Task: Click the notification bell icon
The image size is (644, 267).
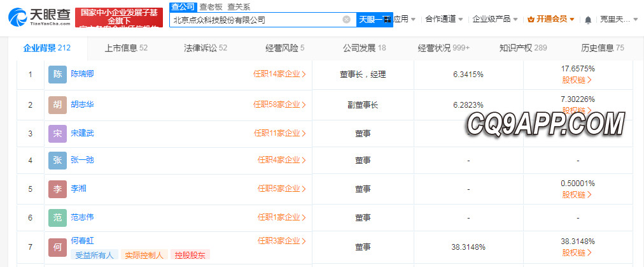Action: click(x=588, y=19)
